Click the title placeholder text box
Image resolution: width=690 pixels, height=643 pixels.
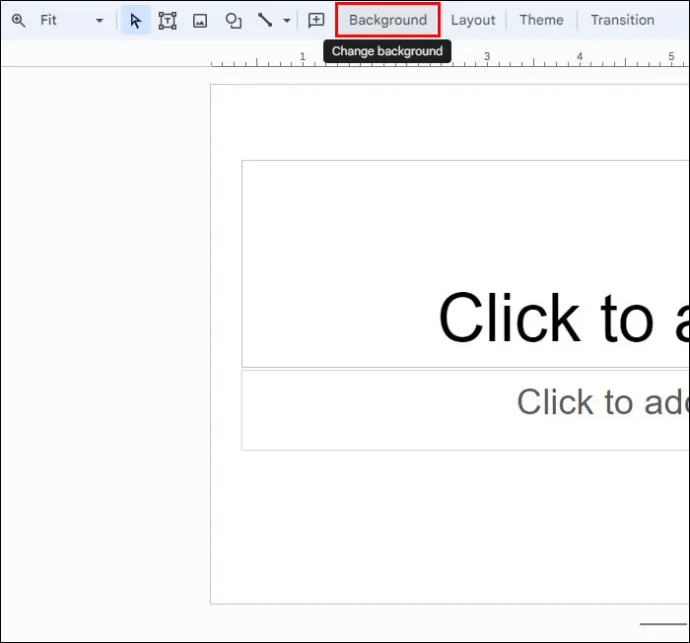point(466,264)
